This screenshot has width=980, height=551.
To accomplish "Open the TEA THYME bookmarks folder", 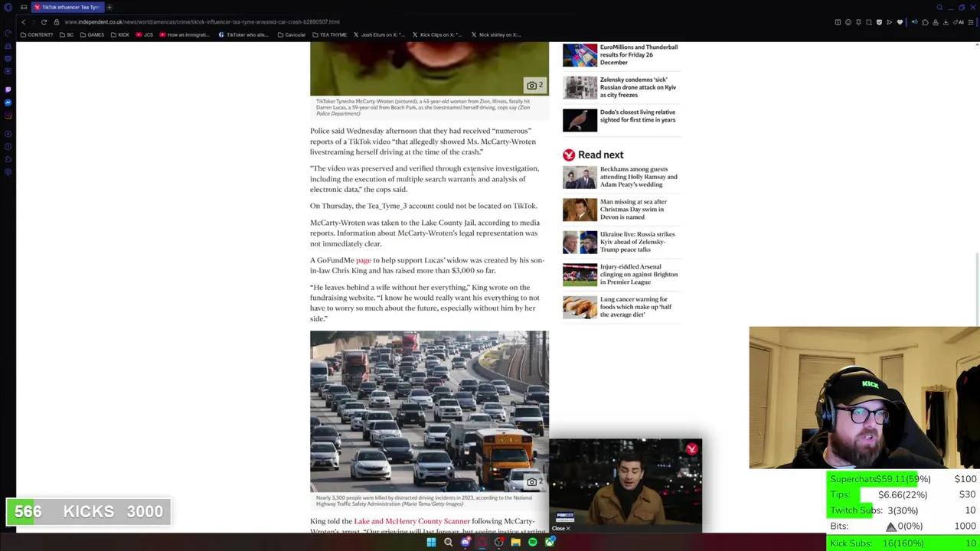I will click(329, 34).
